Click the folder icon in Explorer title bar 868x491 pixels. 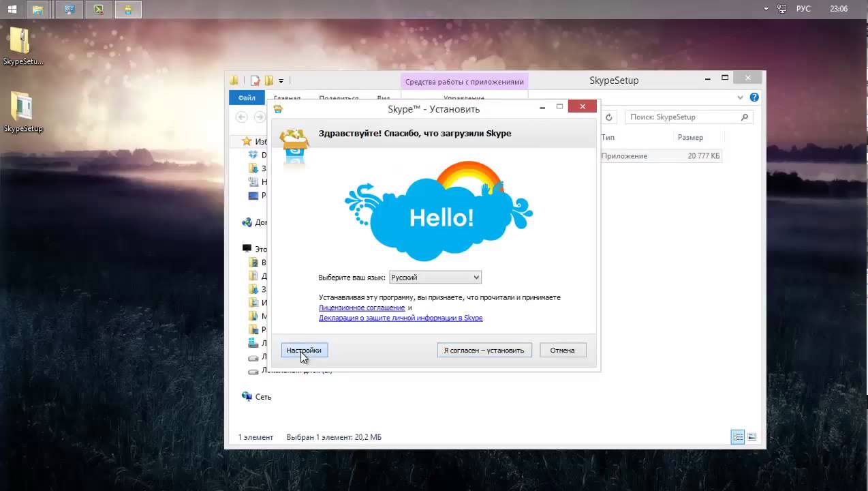pyautogui.click(x=234, y=80)
